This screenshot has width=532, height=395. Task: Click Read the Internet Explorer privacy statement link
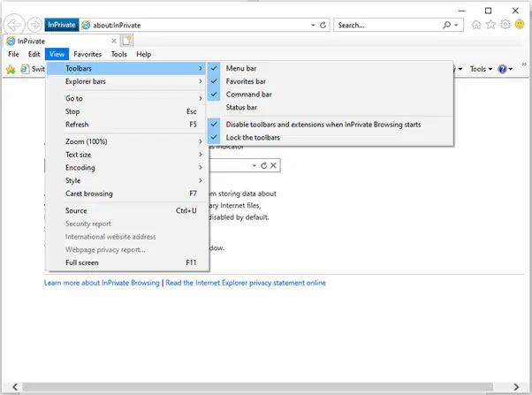coord(246,283)
